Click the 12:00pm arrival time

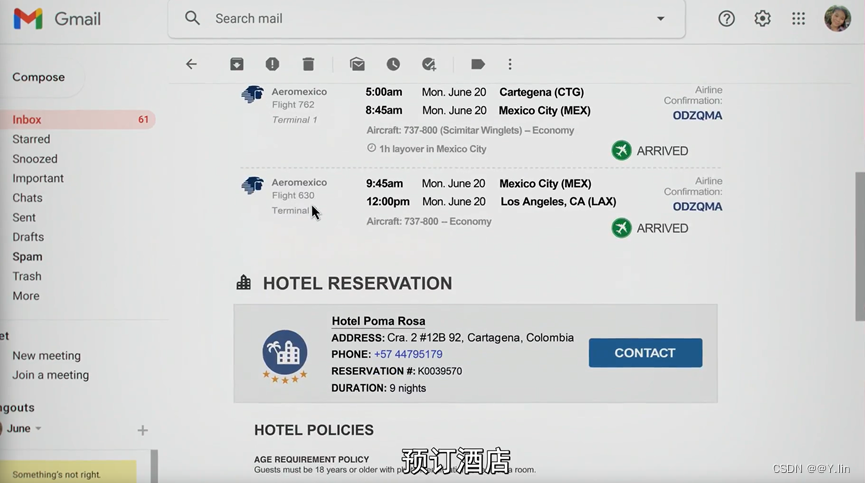coord(388,202)
